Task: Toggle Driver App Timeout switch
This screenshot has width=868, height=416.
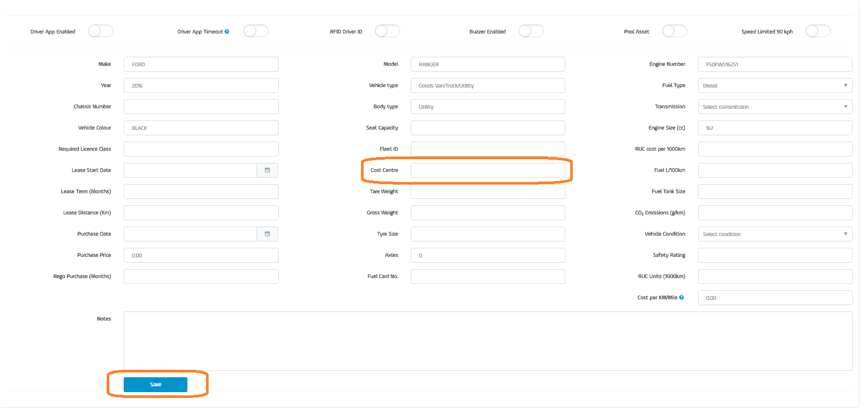Action: coord(256,31)
